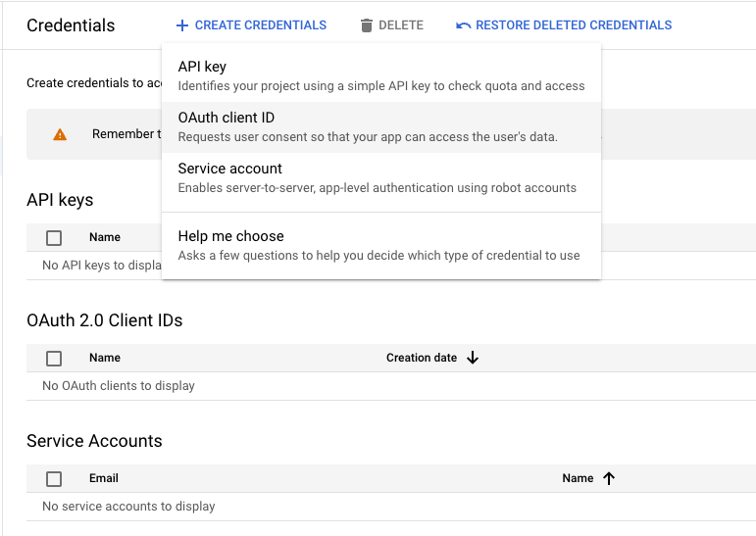The width and height of the screenshot is (756, 536).
Task: Click the Creation date down arrow icon
Action: (473, 358)
